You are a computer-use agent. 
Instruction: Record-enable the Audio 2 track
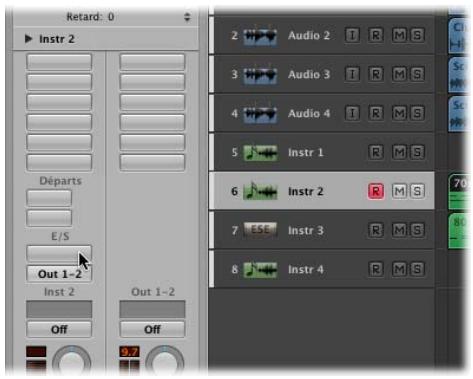376,35
